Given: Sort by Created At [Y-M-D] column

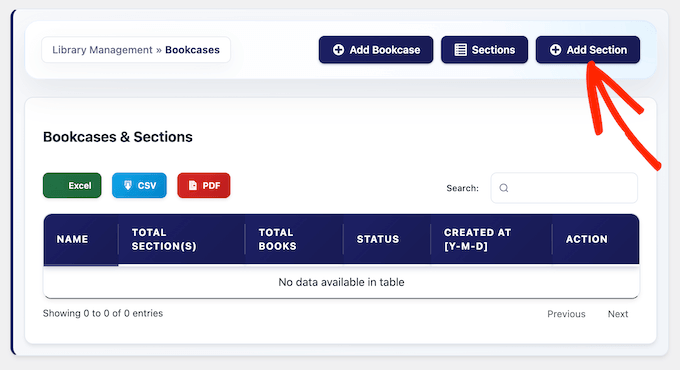Looking at the screenshot, I should coord(491,239).
